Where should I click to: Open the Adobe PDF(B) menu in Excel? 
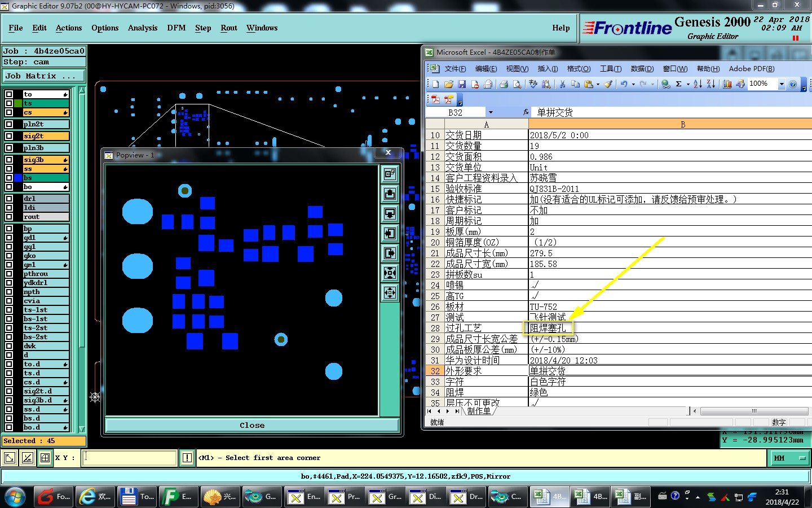pyautogui.click(x=752, y=69)
